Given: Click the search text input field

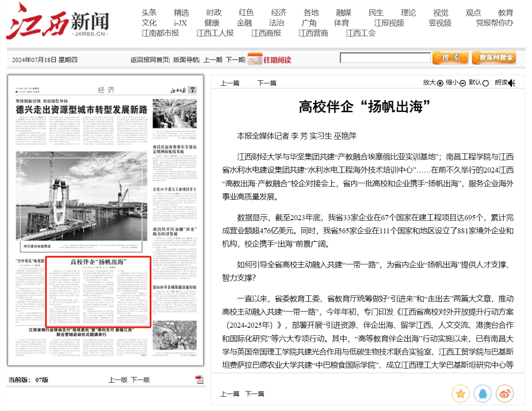Looking at the screenshot, I should click(x=385, y=58).
